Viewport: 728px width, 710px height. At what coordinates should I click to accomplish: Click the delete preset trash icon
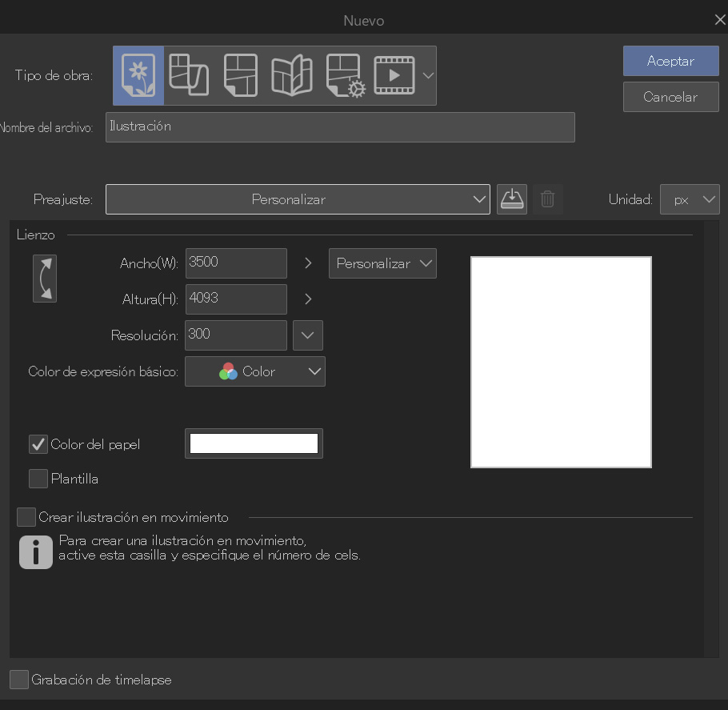548,199
